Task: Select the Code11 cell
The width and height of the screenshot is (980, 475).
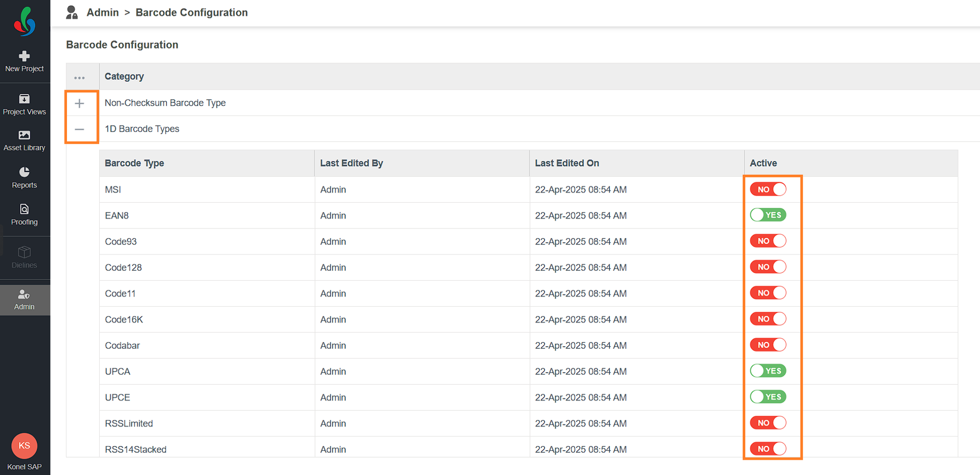Action: [207, 293]
